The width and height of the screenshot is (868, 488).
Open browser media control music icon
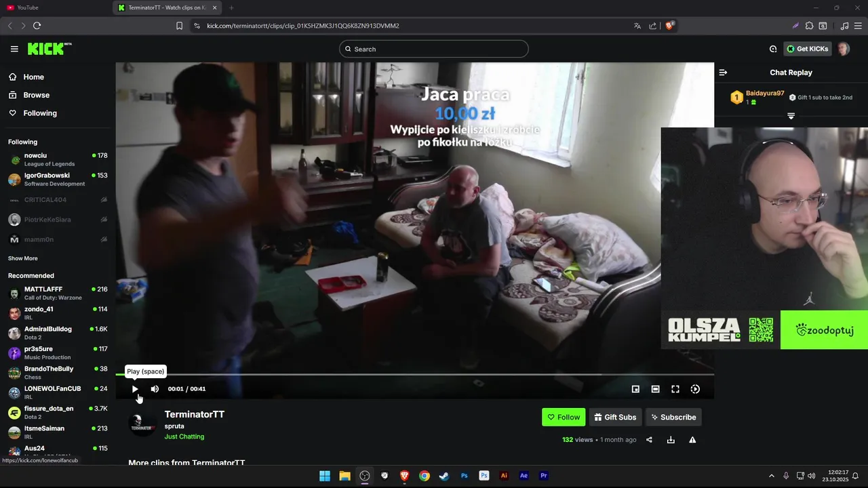(844, 26)
